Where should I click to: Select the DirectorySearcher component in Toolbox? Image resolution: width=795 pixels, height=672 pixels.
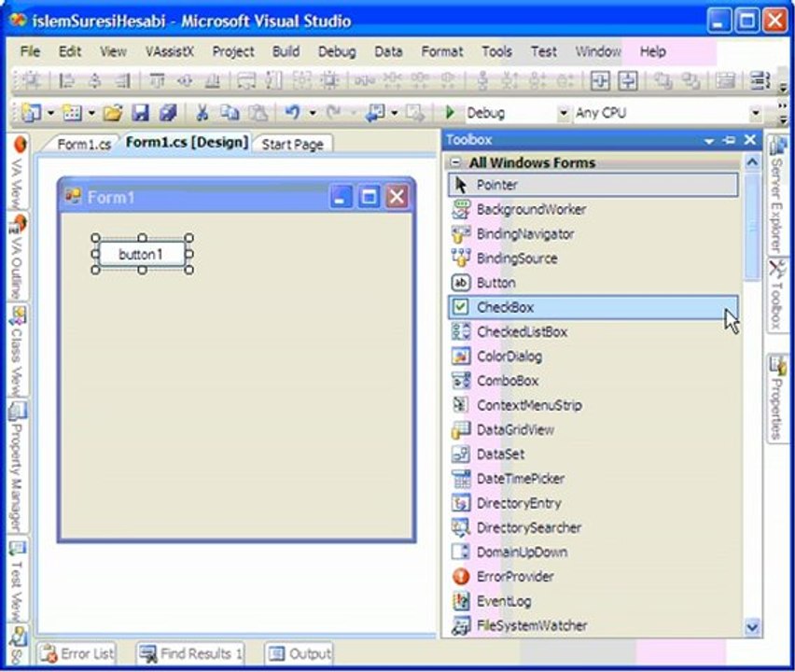tap(593, 527)
